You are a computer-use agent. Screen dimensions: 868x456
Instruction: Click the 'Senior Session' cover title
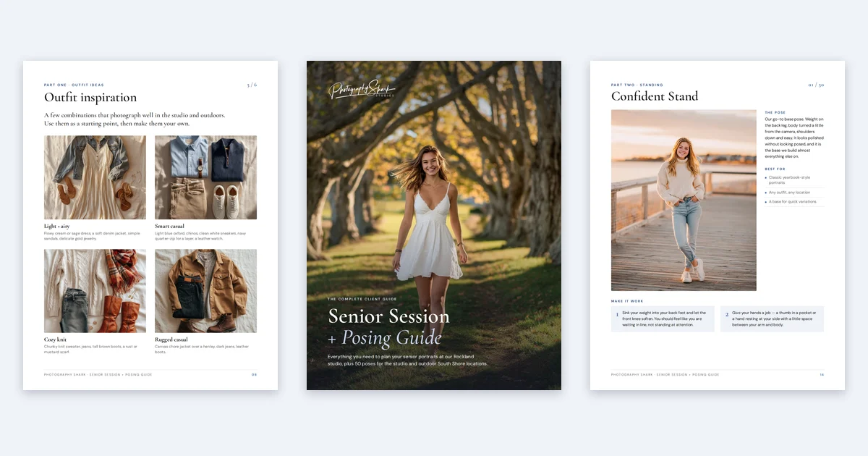tap(388, 316)
